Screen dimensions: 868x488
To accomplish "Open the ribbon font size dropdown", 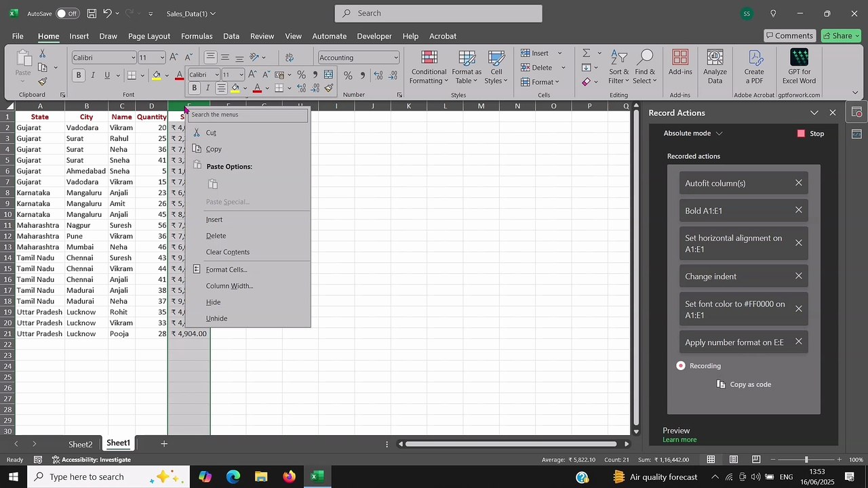I will point(161,58).
